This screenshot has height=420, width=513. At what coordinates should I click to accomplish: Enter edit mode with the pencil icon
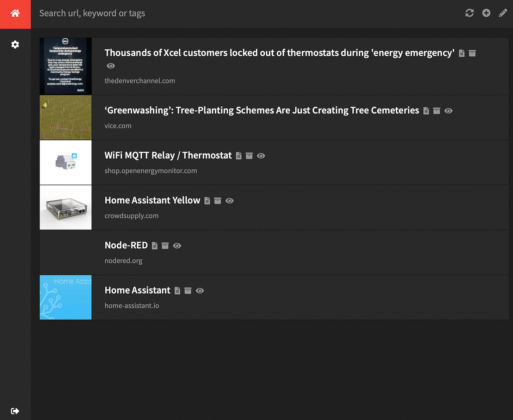pos(503,13)
